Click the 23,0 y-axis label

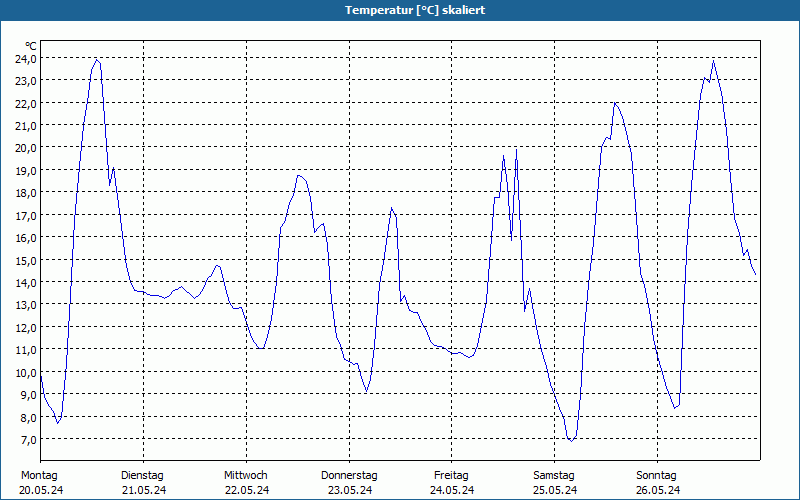point(26,81)
